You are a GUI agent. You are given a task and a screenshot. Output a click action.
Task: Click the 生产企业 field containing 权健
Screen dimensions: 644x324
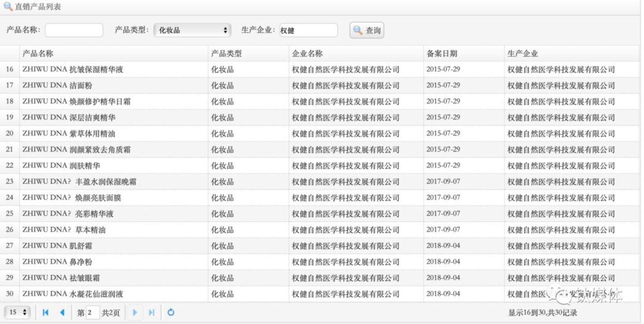point(307,30)
